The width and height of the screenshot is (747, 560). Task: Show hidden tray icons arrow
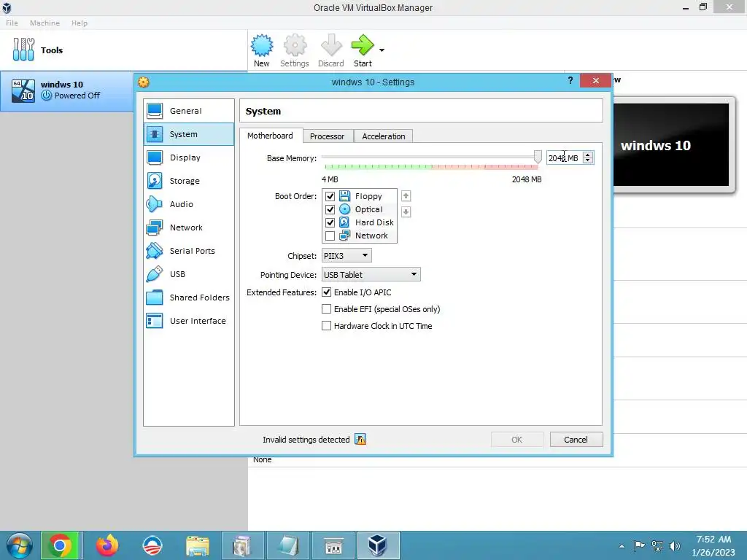click(x=622, y=546)
